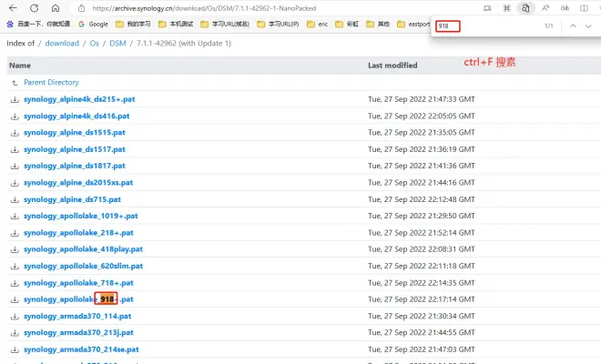
Task: Select timestamp 'Tue, 27 Sep 2022 21:30:34 GMT'
Action: click(x=422, y=316)
